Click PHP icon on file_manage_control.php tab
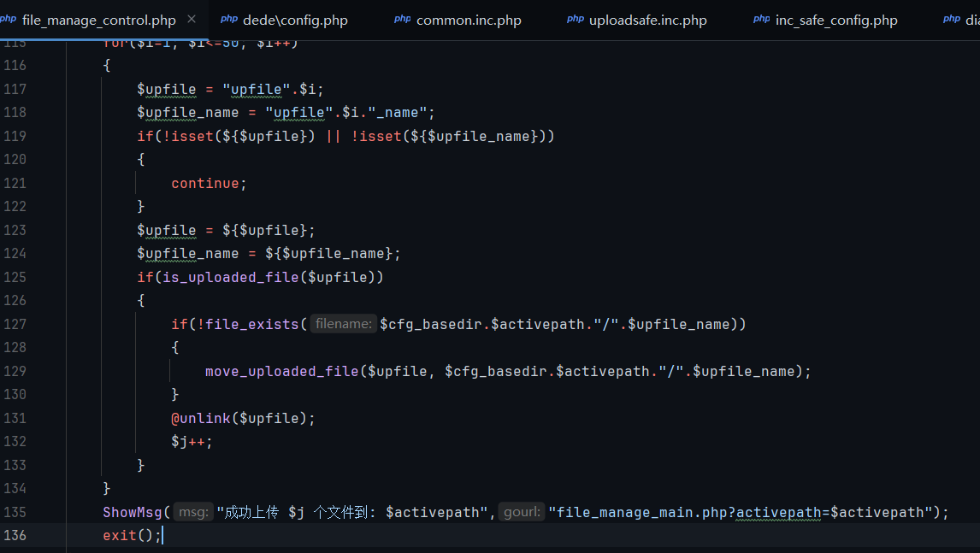 [8, 19]
